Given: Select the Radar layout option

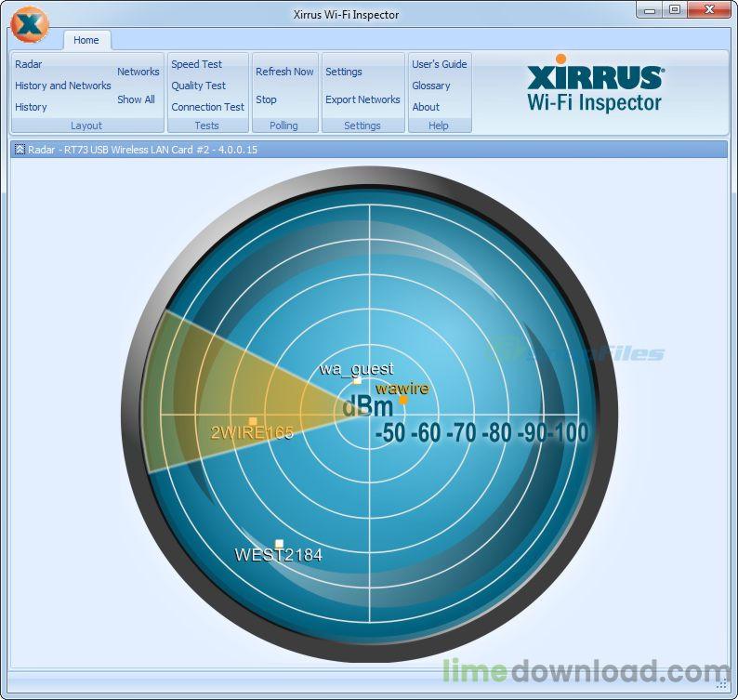Looking at the screenshot, I should [28, 64].
